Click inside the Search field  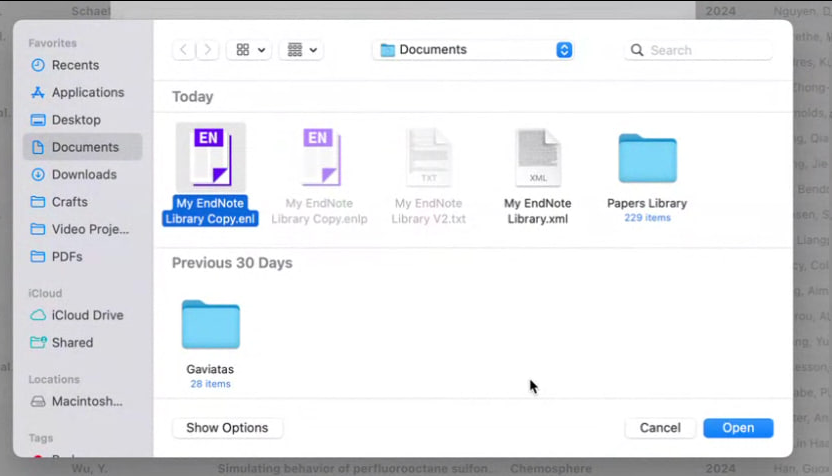pos(705,50)
